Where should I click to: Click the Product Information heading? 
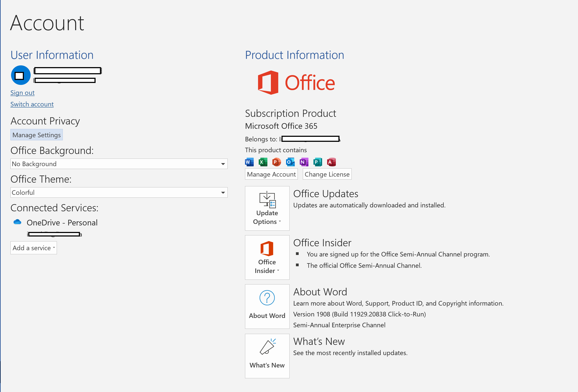point(295,55)
